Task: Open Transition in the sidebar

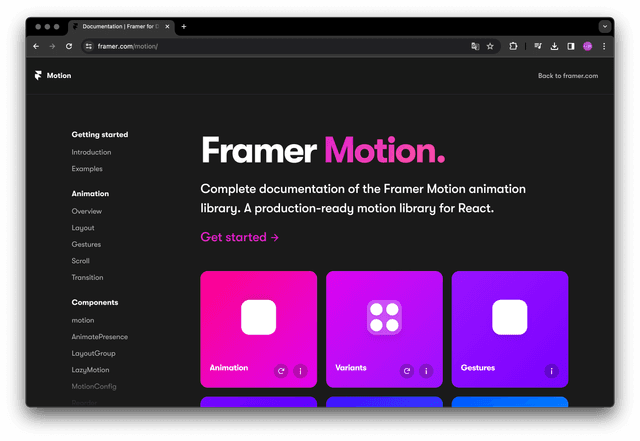Action: [87, 277]
